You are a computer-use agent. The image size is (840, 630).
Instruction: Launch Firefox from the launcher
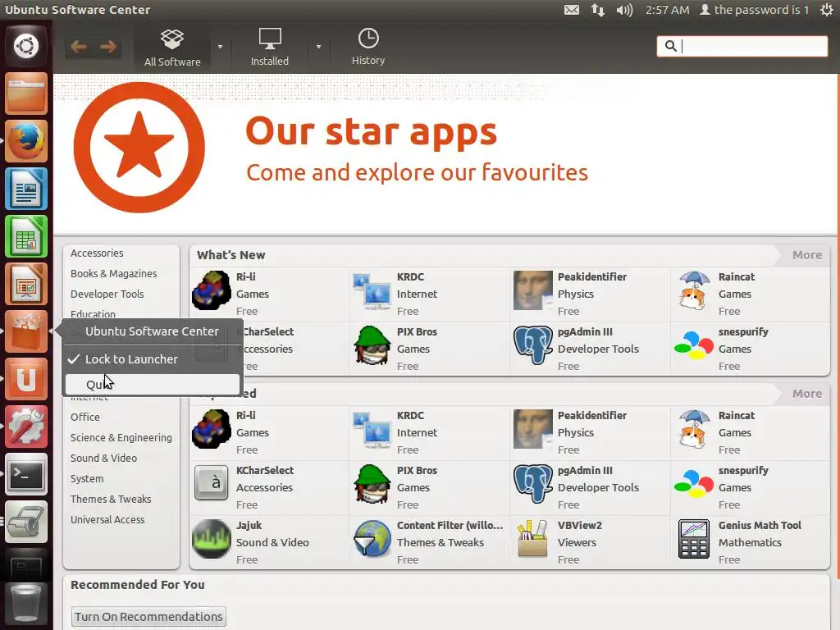tap(26, 141)
